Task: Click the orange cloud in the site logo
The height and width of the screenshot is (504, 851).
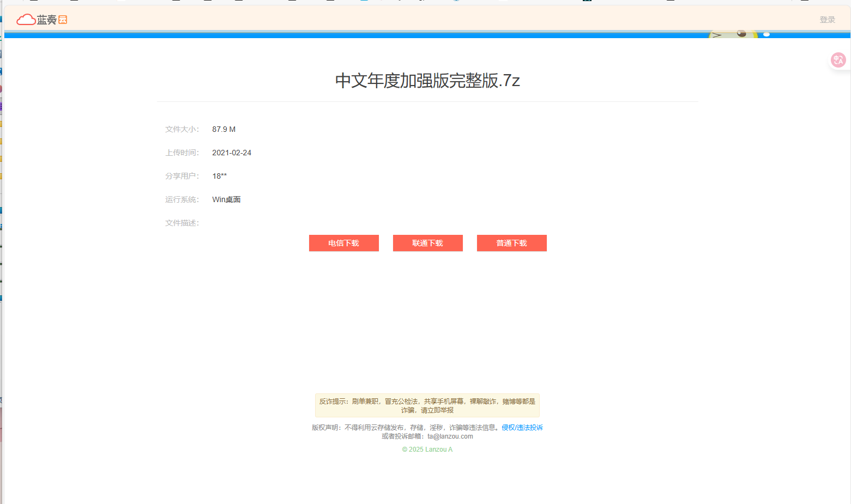Action: [x=25, y=19]
